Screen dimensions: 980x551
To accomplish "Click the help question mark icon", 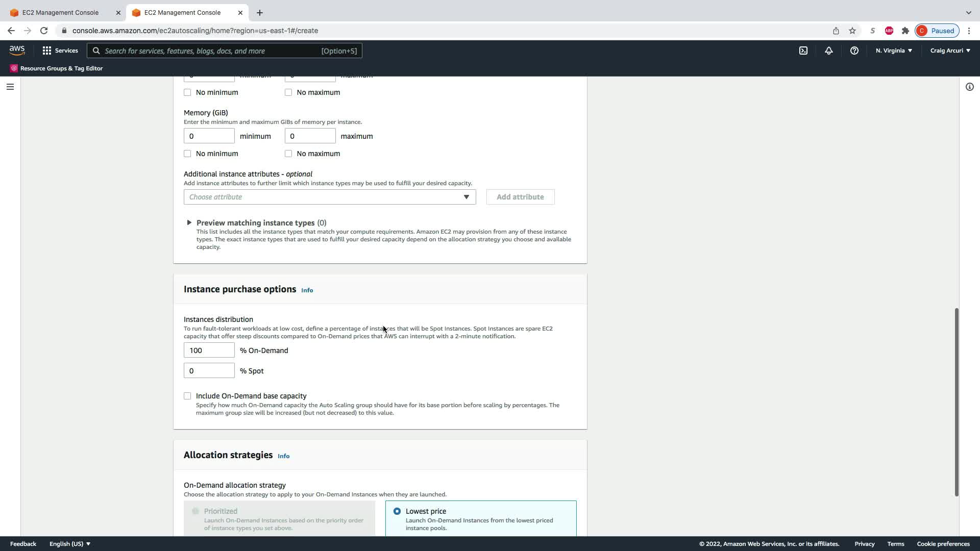I will click(854, 51).
